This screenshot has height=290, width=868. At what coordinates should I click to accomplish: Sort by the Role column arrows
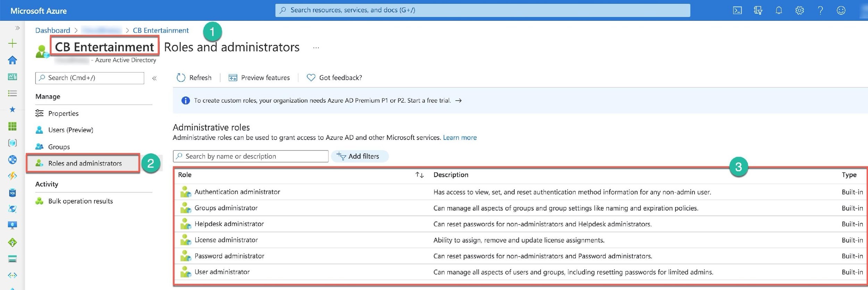(x=419, y=175)
